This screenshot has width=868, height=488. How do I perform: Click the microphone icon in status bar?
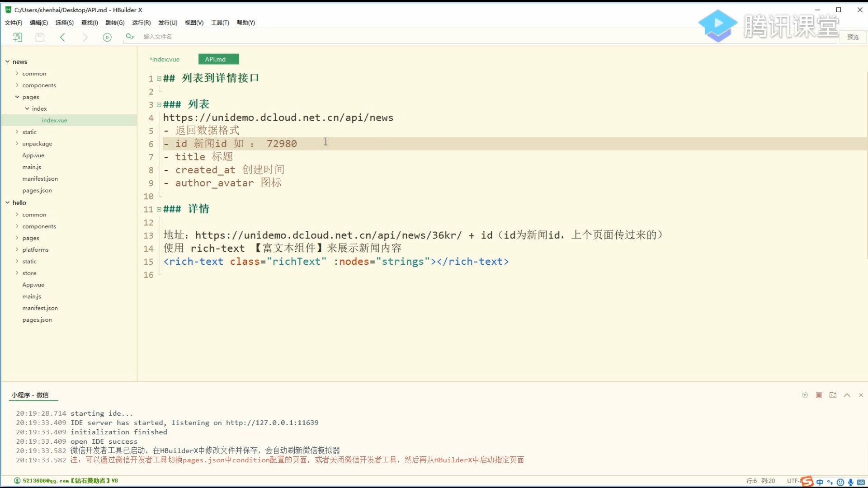851,482
